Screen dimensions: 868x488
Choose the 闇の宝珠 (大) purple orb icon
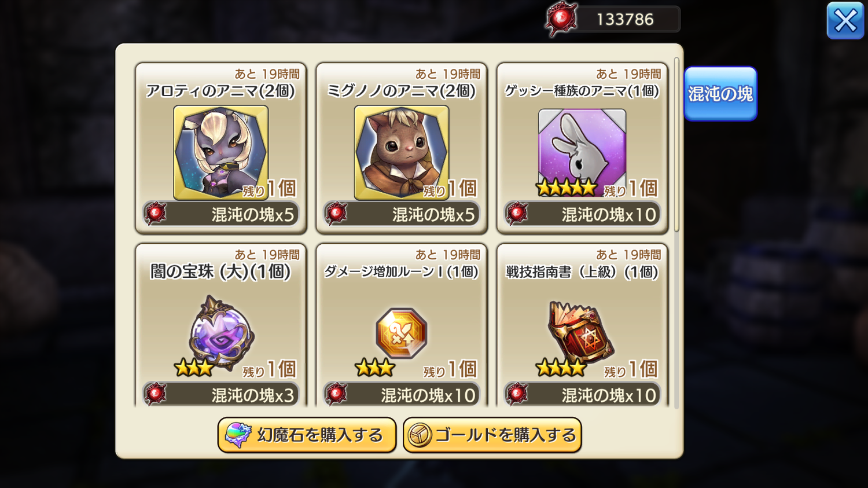pyautogui.click(x=221, y=332)
